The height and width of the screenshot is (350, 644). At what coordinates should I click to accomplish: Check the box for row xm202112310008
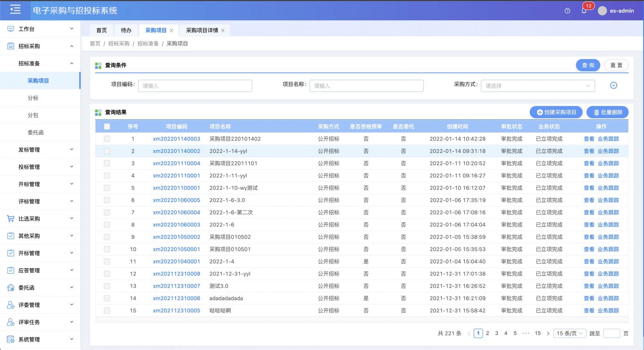click(x=107, y=274)
